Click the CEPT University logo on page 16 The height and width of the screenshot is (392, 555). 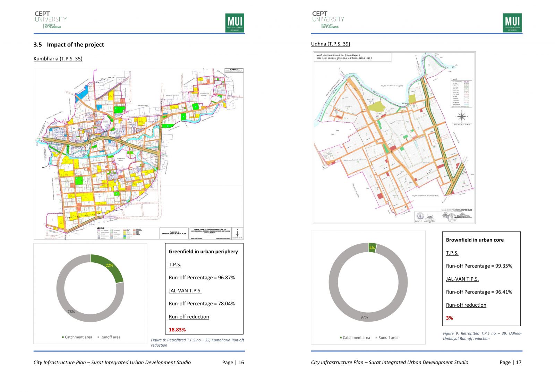pos(51,20)
